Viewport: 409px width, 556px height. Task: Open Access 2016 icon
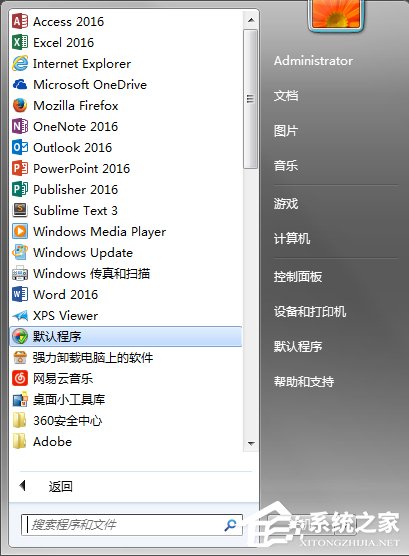click(x=20, y=22)
